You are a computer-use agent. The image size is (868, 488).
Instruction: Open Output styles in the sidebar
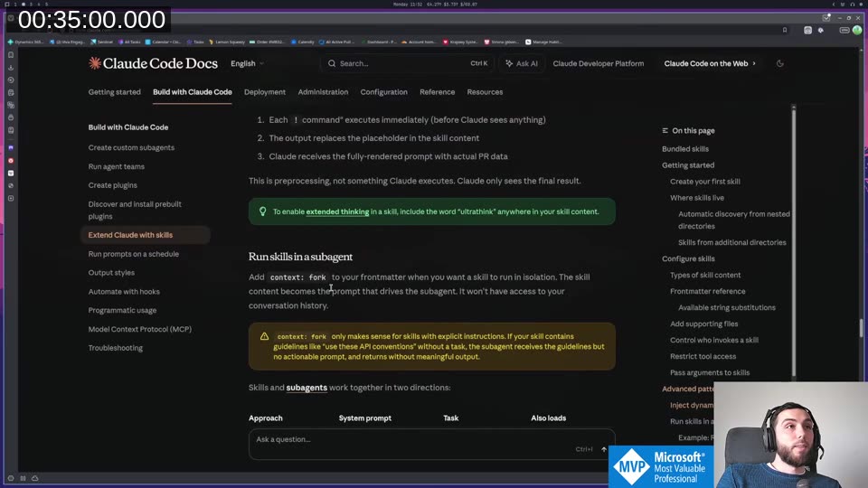pos(111,273)
